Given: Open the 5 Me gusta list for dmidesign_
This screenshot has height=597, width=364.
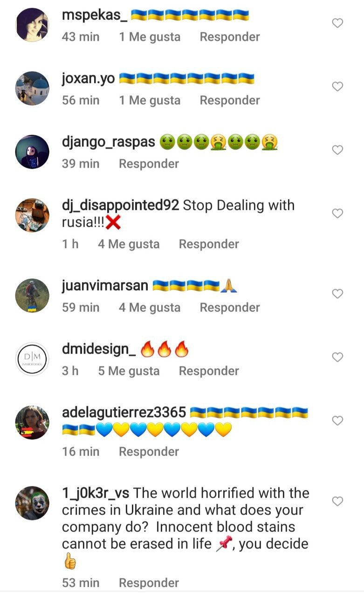Looking at the screenshot, I should click(129, 371).
